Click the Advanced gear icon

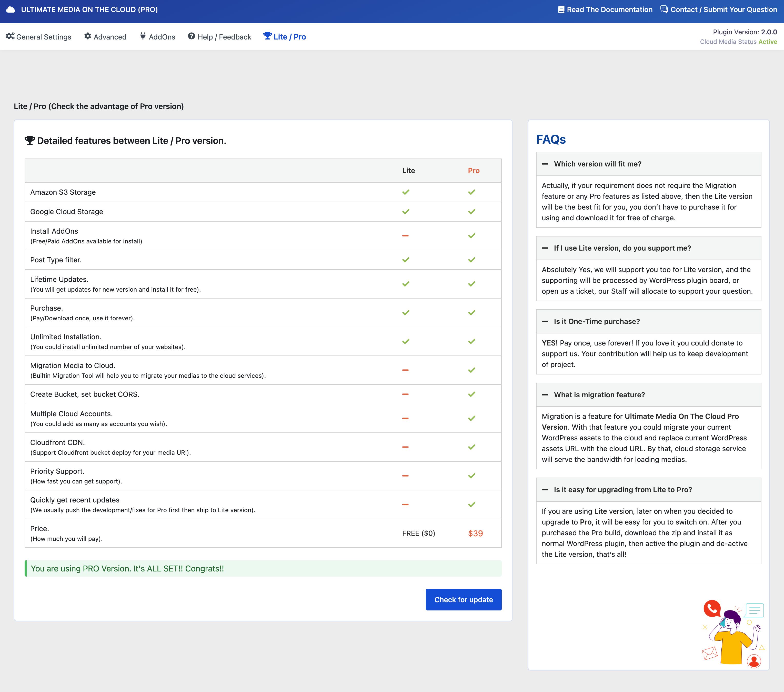point(88,36)
